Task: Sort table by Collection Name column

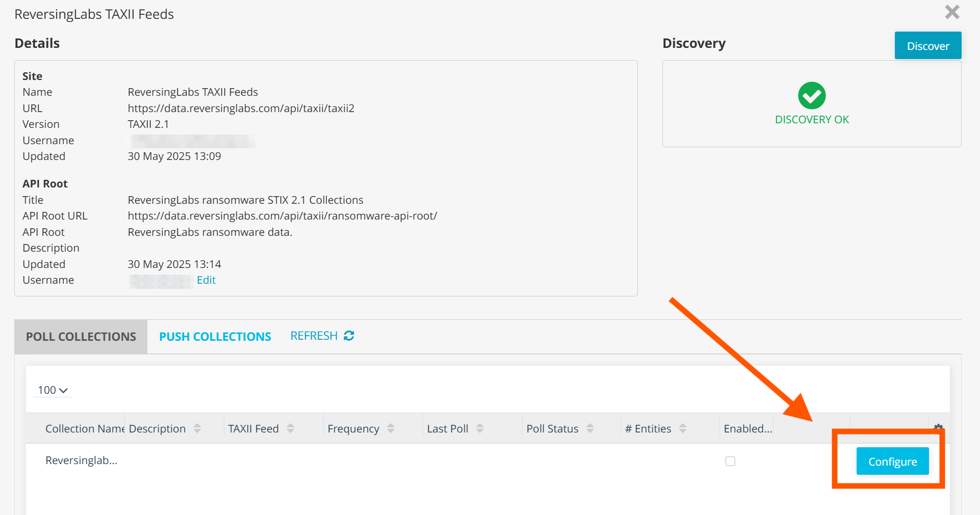Action: [84, 428]
